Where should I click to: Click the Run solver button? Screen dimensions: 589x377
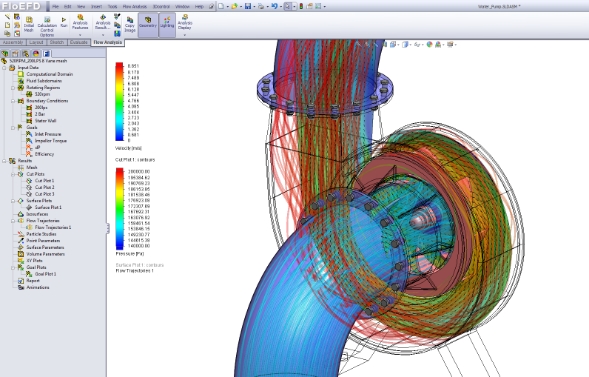click(64, 23)
